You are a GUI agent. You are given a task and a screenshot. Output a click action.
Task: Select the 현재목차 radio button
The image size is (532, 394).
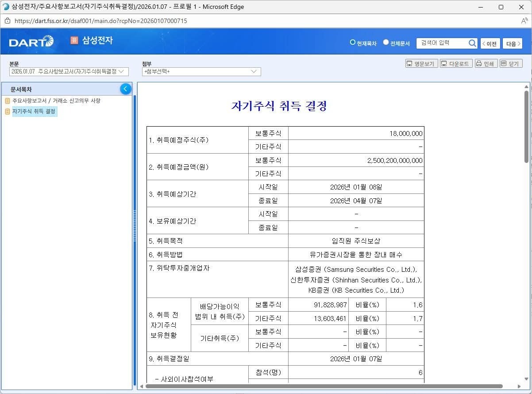(353, 42)
